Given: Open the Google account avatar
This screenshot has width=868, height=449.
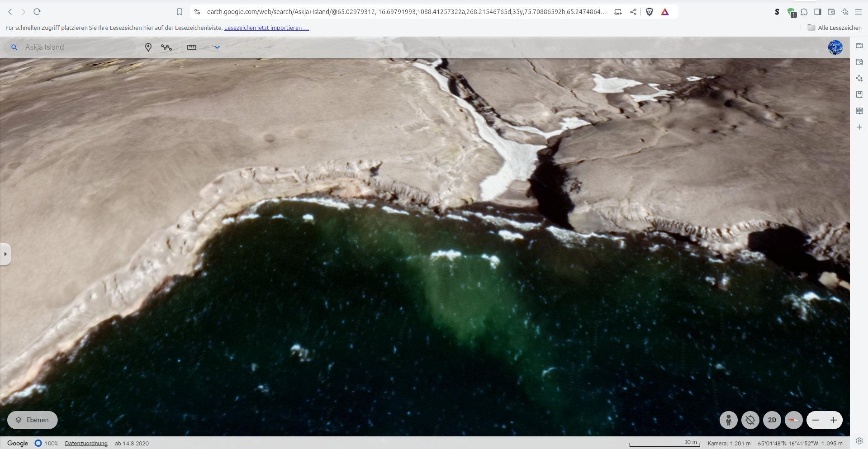Looking at the screenshot, I should pos(835,47).
